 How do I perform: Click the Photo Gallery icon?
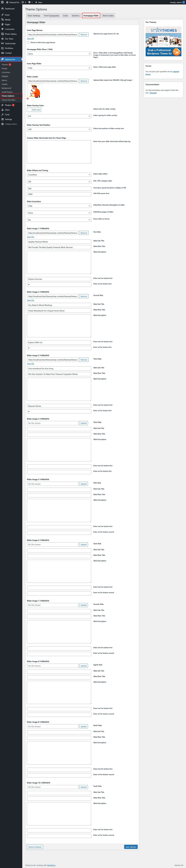pos(2,34)
